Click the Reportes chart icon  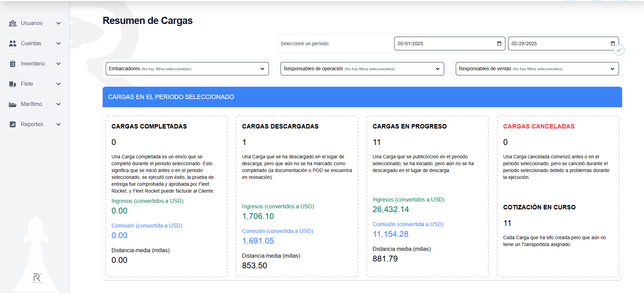tap(13, 124)
